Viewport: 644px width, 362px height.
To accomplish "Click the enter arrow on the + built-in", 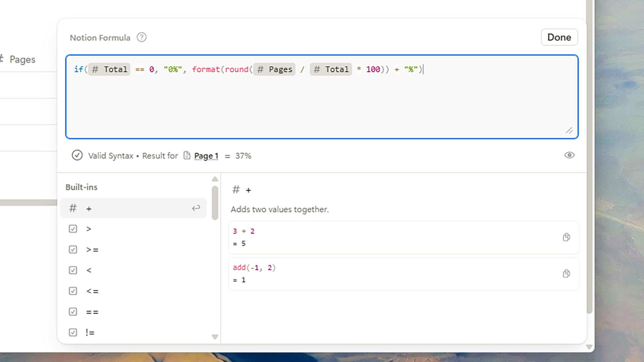I will pyautogui.click(x=196, y=208).
